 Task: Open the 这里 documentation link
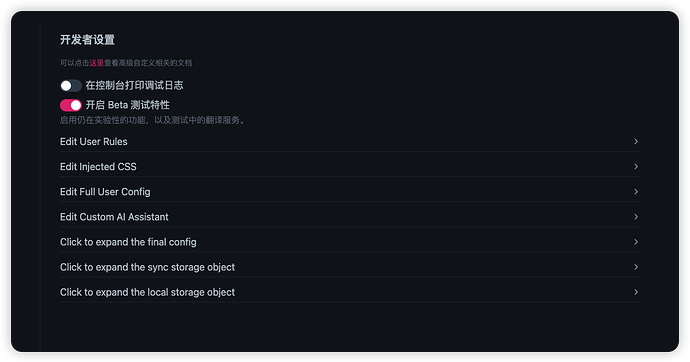96,63
